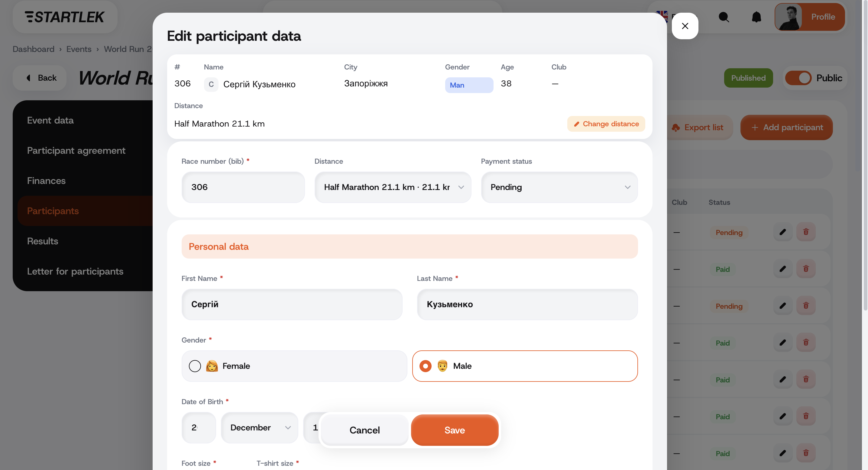Focus the Race number bib field
This screenshot has width=868, height=470.
point(243,187)
